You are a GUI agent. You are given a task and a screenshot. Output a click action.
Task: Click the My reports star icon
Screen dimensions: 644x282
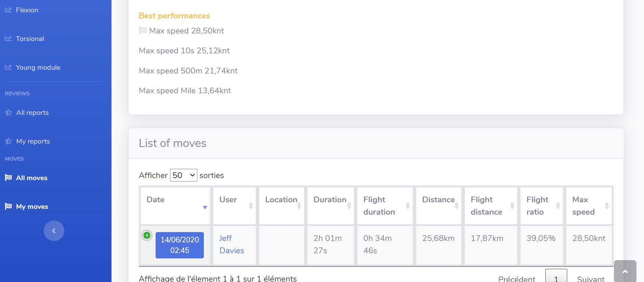[9, 141]
